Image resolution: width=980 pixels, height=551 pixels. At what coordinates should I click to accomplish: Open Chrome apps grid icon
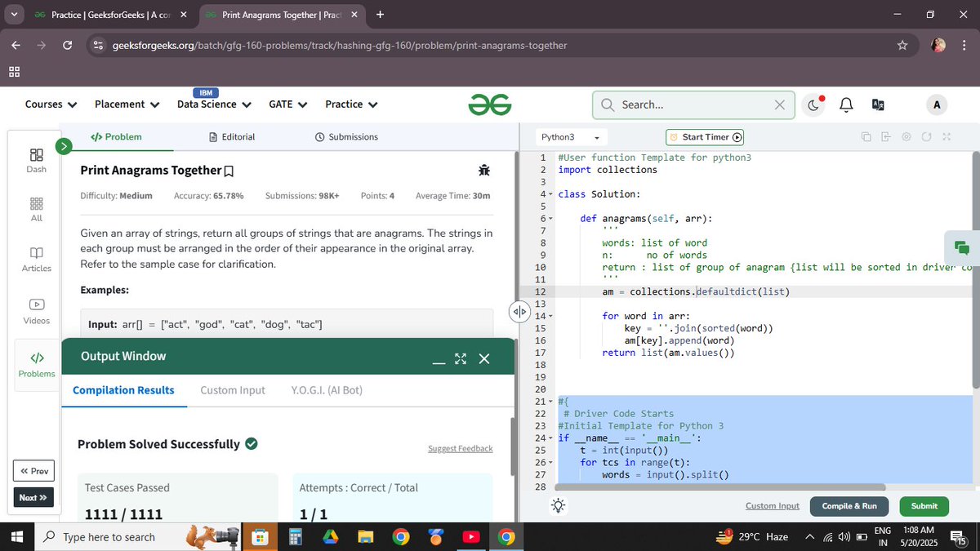(x=15, y=72)
